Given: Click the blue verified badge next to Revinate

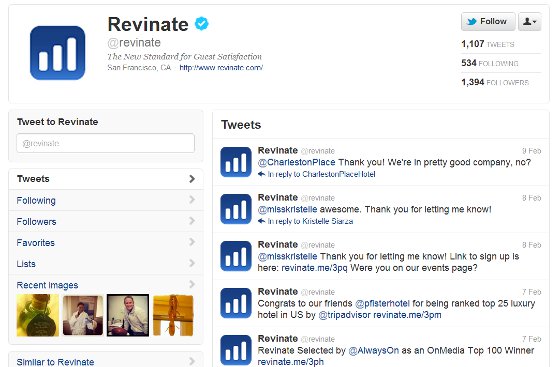Looking at the screenshot, I should tap(202, 24).
